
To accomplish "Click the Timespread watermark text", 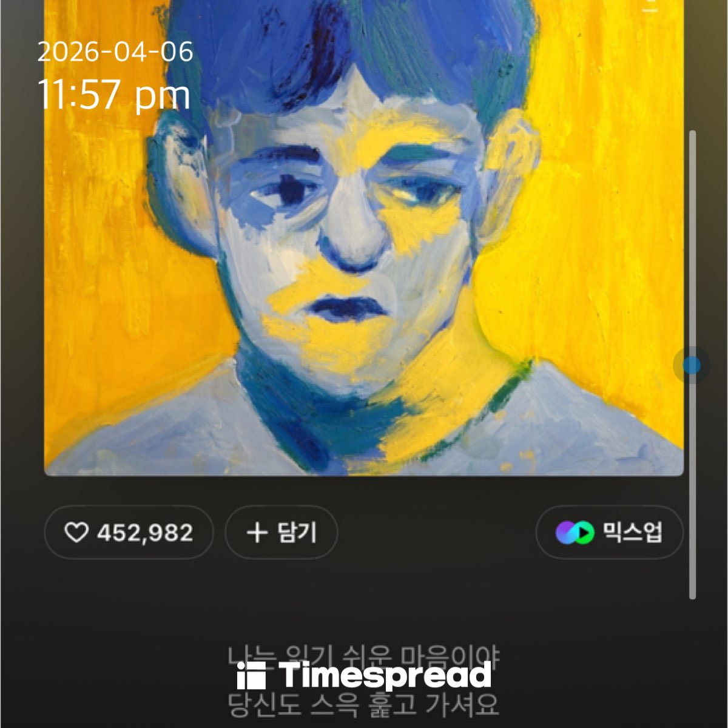I will point(385,676).
